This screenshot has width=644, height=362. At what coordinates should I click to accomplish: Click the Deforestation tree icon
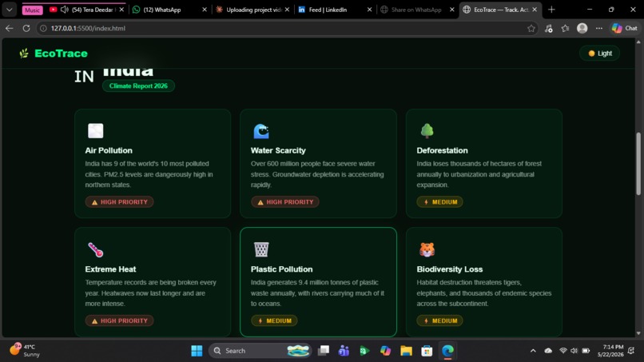click(x=427, y=131)
